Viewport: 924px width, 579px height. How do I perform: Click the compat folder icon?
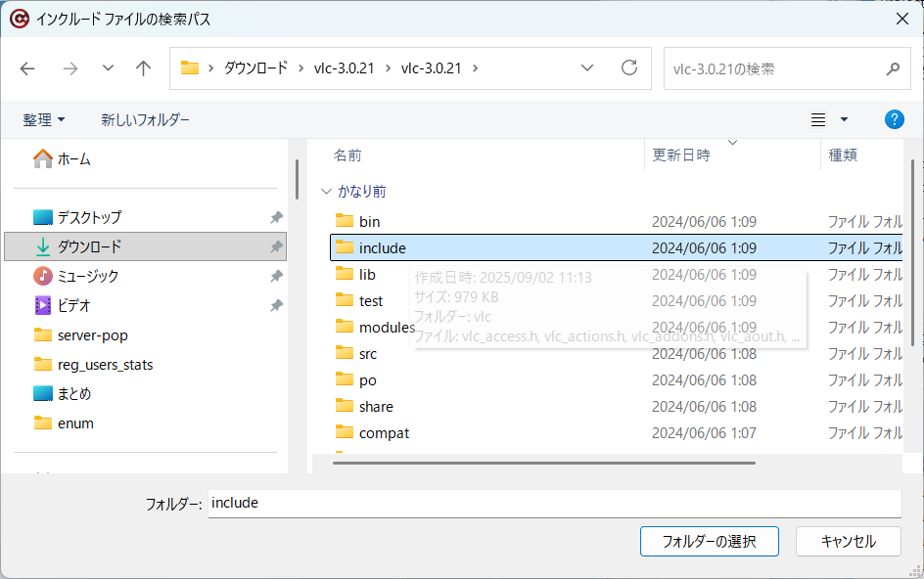[x=345, y=433]
